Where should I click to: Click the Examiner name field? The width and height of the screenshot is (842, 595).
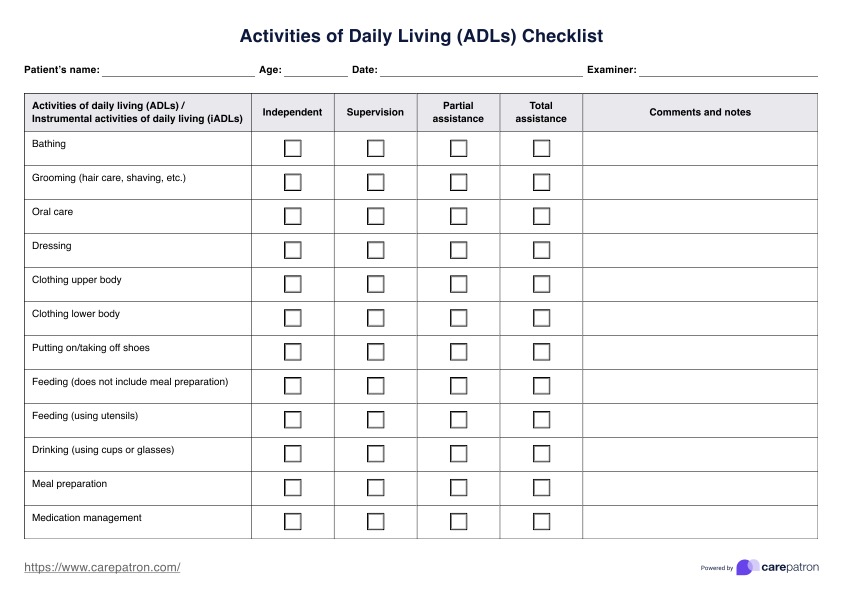click(x=728, y=70)
